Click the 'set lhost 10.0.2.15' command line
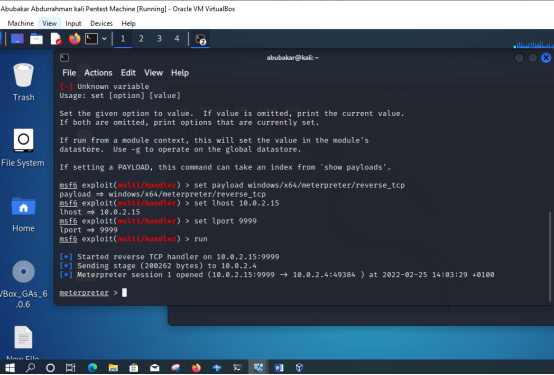 point(169,203)
